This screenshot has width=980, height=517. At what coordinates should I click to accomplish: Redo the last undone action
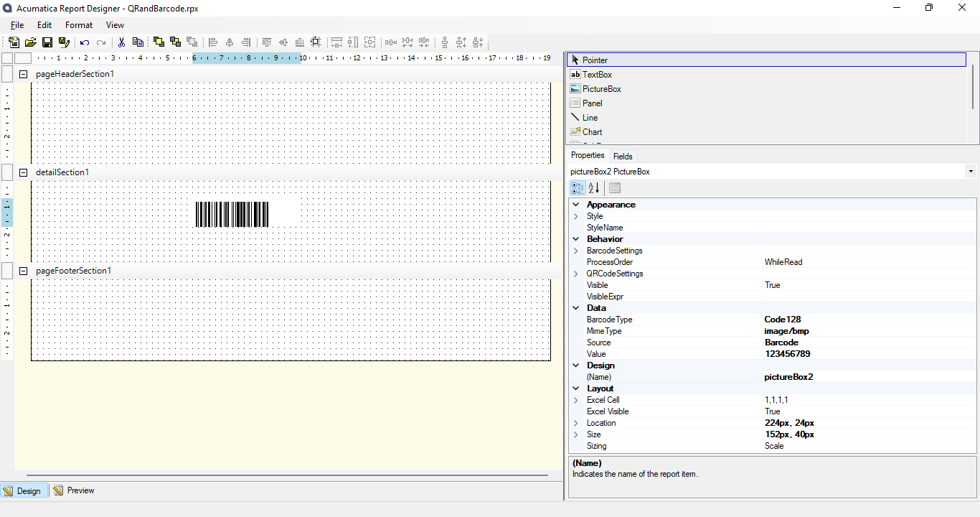point(101,42)
